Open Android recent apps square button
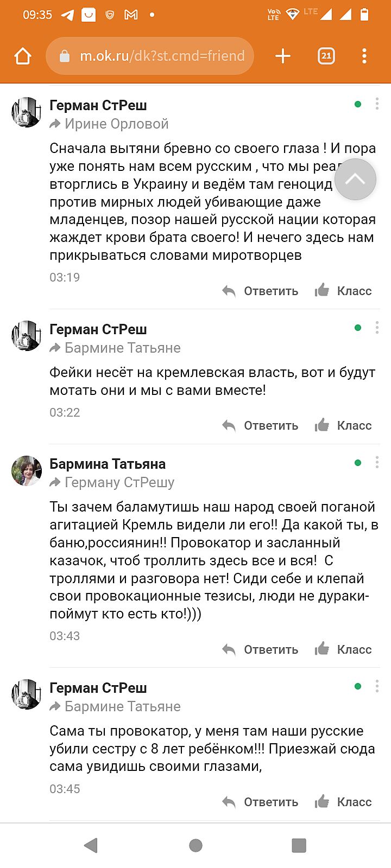Screen dimensions: 391x868 tap(299, 845)
